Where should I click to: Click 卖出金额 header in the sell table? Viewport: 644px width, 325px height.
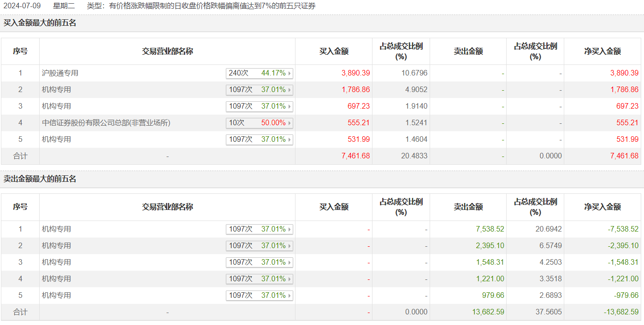(x=468, y=207)
